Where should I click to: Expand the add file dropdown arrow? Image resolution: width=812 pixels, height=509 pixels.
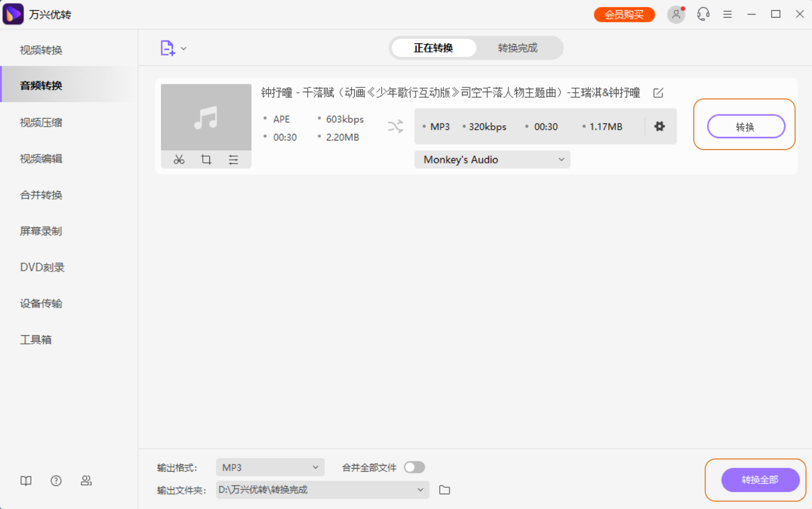(x=184, y=49)
